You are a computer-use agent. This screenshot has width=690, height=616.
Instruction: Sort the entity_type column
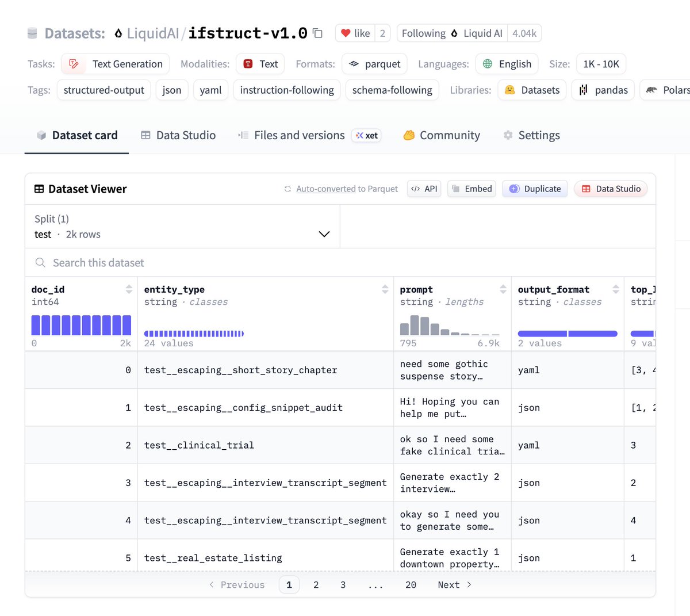(x=385, y=289)
